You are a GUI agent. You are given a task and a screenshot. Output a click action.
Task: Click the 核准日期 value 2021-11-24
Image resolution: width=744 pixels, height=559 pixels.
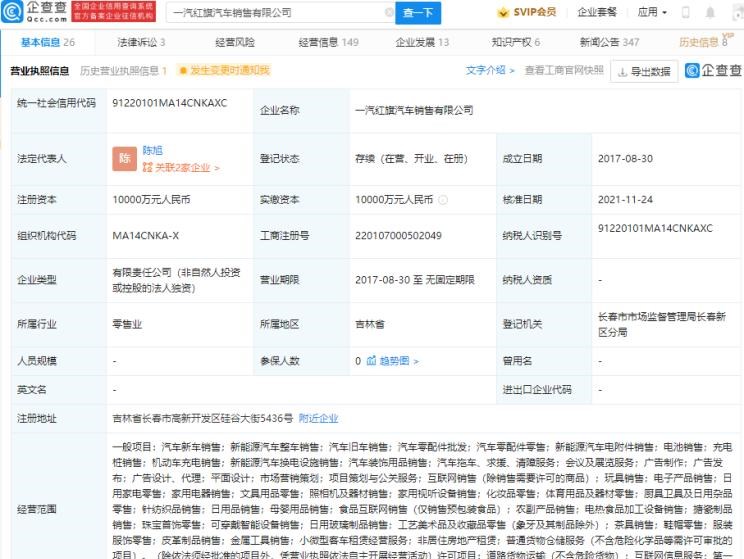click(625, 200)
